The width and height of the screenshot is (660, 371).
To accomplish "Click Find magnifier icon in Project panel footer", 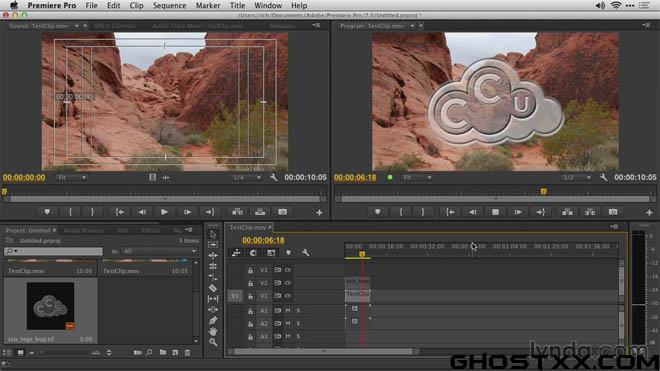I will [149, 352].
